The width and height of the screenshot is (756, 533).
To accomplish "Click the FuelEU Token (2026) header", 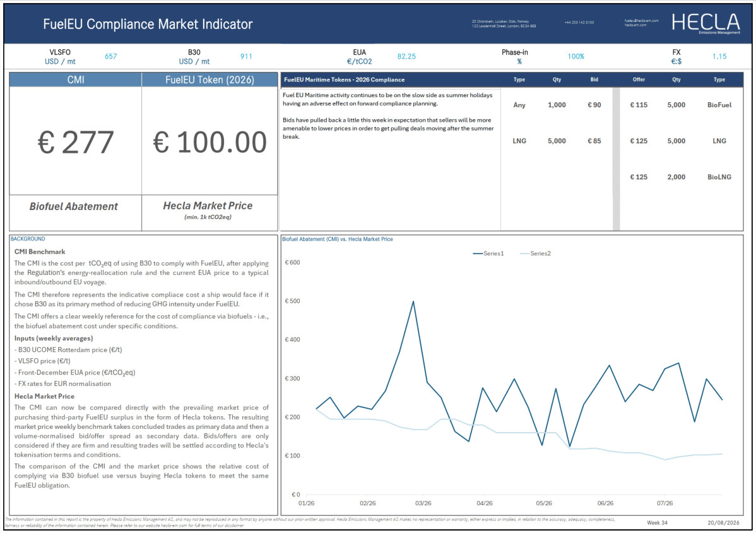I will point(210,80).
